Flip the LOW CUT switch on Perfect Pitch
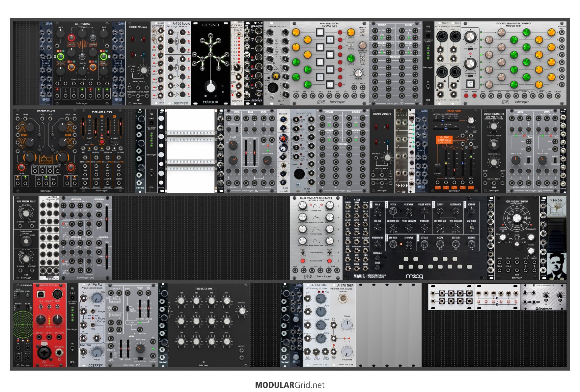The height and width of the screenshot is (392, 580). pos(49,307)
